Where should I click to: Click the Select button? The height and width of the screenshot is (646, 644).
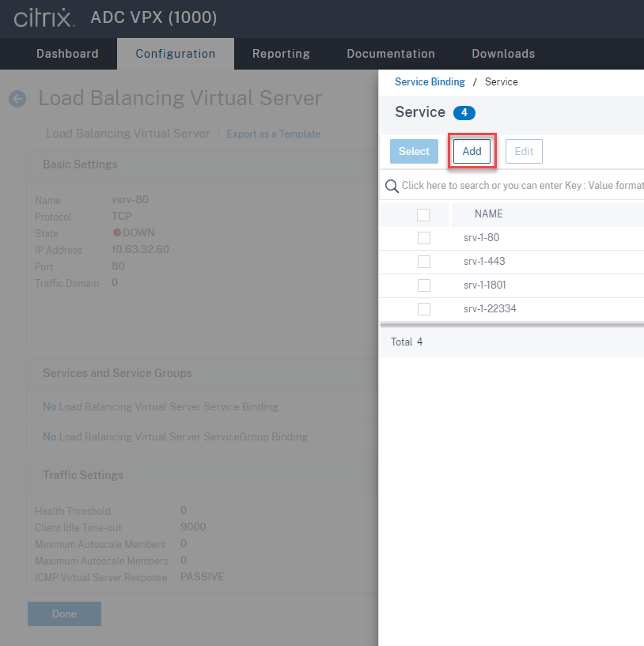click(x=414, y=151)
